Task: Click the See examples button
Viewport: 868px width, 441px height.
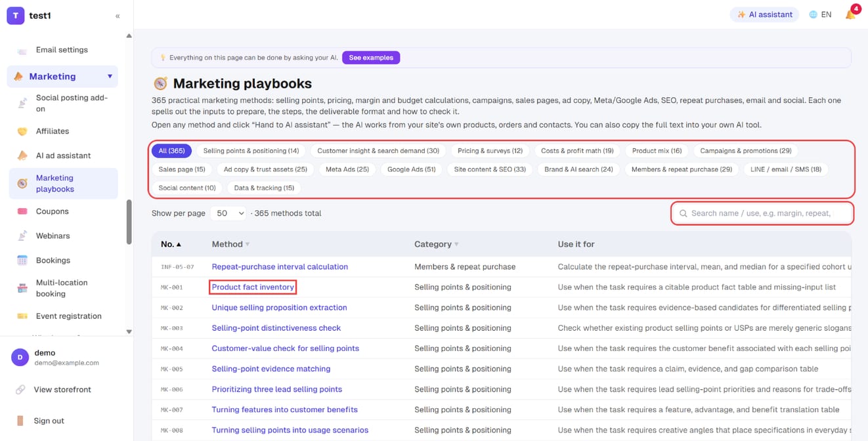Action: (371, 58)
